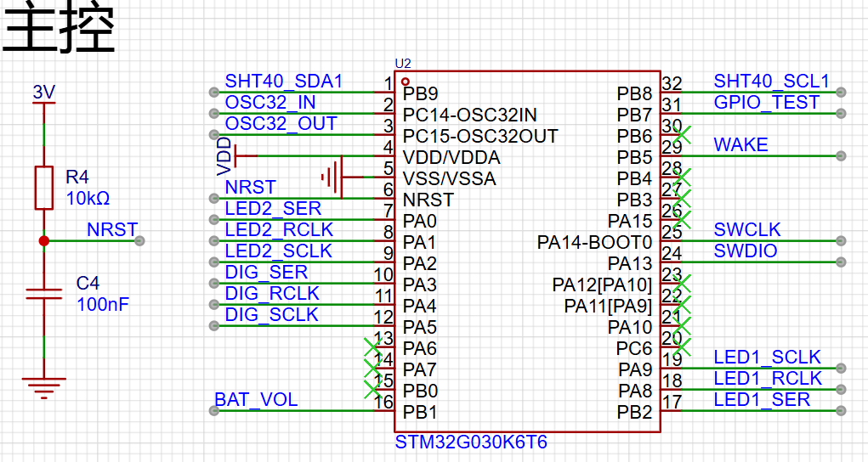Select the LED2_SER net label
Screen dimensions: 868x462
coord(273,209)
